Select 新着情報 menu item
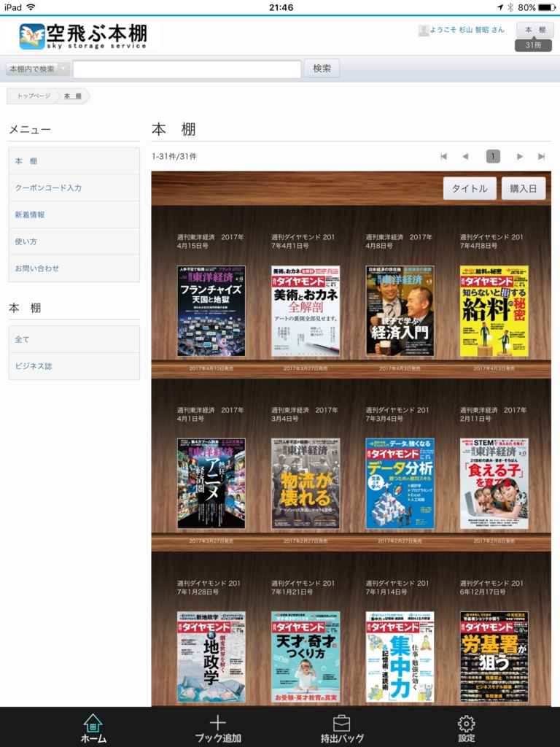 point(74,215)
